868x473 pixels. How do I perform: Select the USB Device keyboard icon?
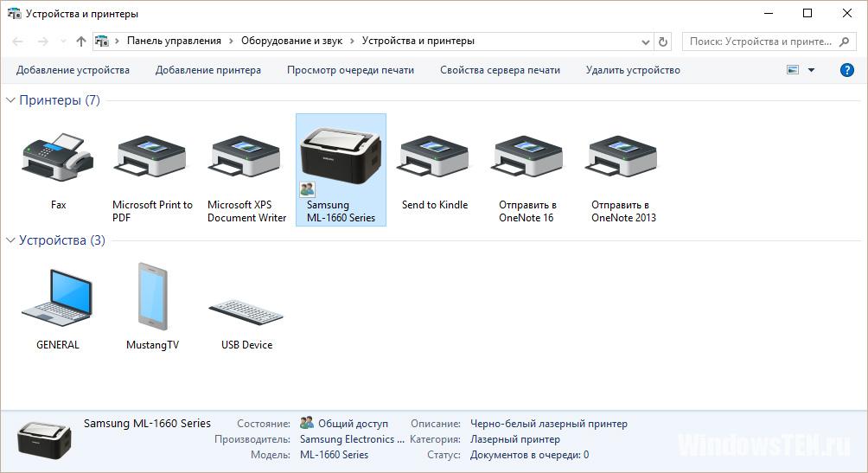pyautogui.click(x=246, y=311)
